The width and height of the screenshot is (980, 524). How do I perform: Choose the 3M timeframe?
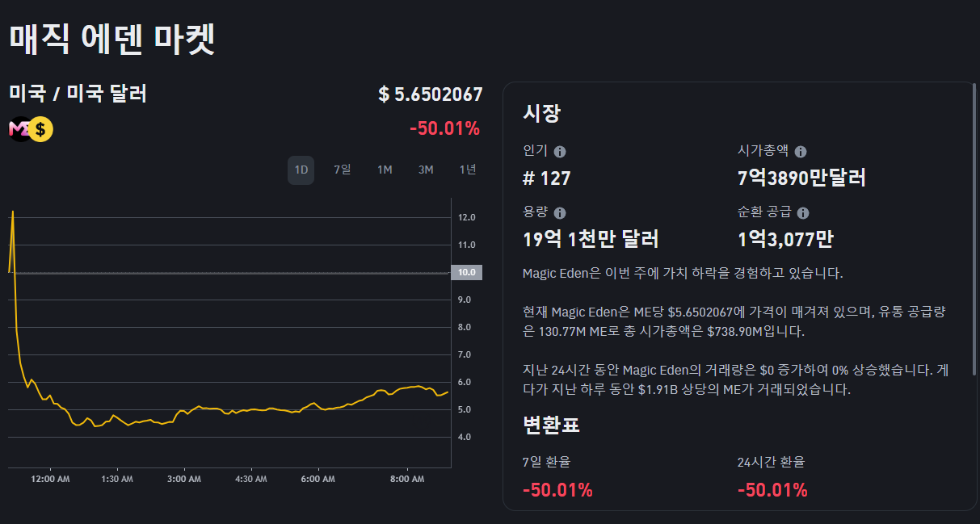coord(426,170)
